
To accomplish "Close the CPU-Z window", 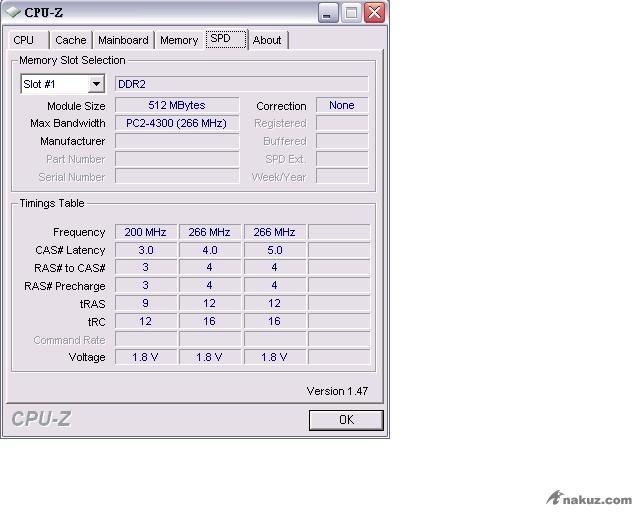I will point(374,13).
